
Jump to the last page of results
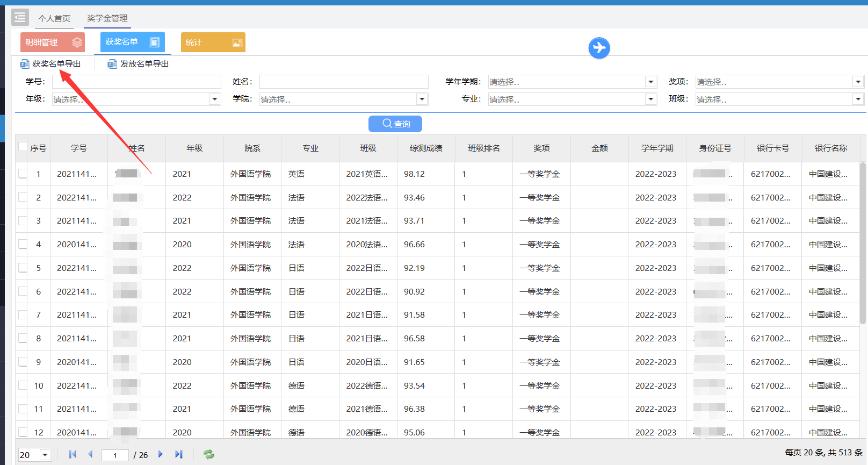click(x=179, y=454)
